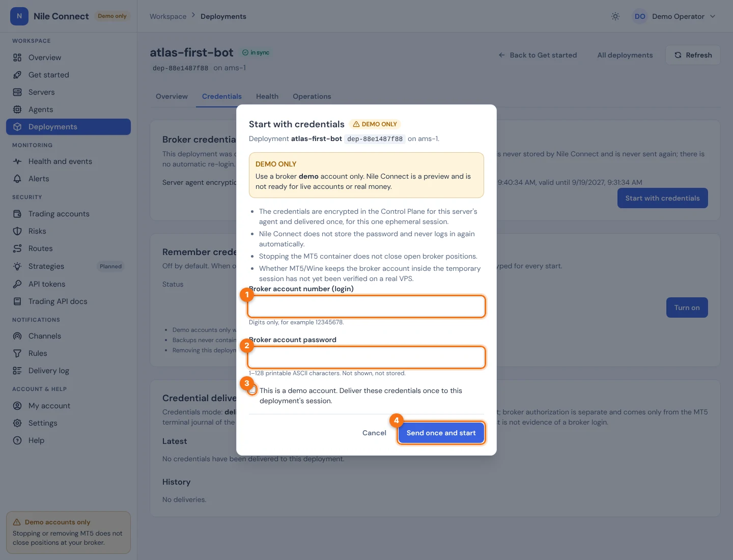The width and height of the screenshot is (733, 560).
Task: Click the Broker account number input field
Action: pos(366,306)
